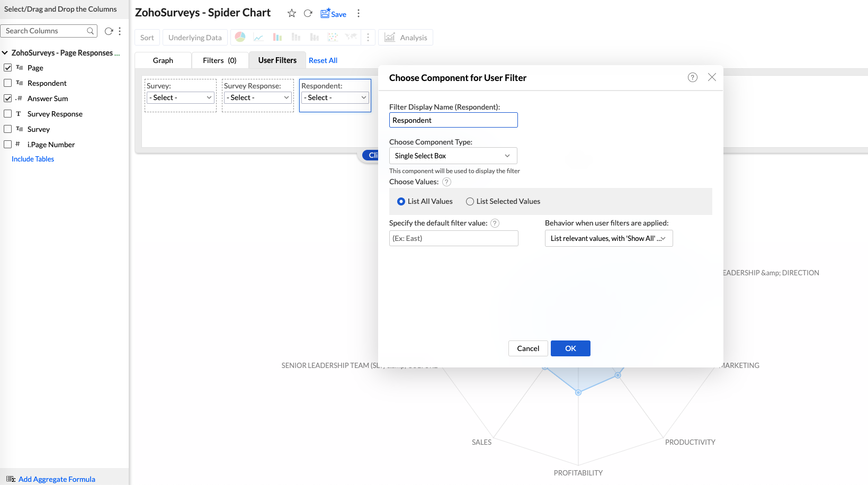Mark chart as favorite with star icon
Viewport: 868px width, 485px height.
pos(291,13)
